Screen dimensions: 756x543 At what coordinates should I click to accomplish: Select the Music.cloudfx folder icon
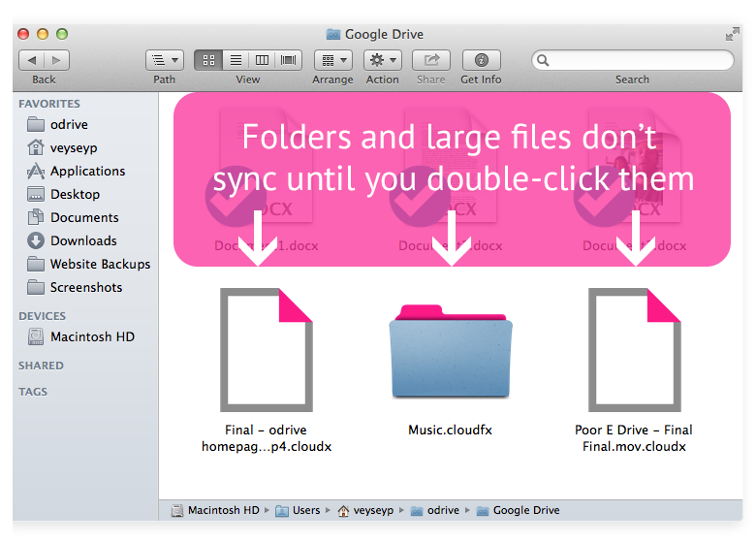(x=451, y=352)
